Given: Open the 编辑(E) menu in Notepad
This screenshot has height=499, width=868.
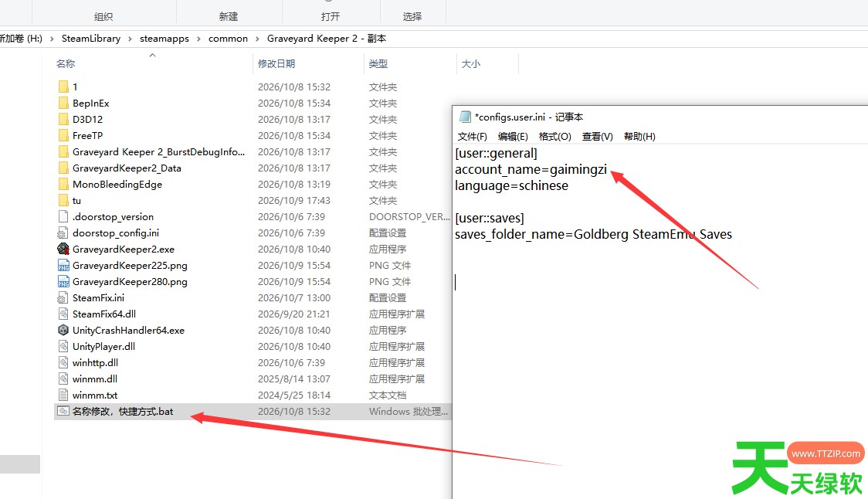Looking at the screenshot, I should (x=513, y=136).
